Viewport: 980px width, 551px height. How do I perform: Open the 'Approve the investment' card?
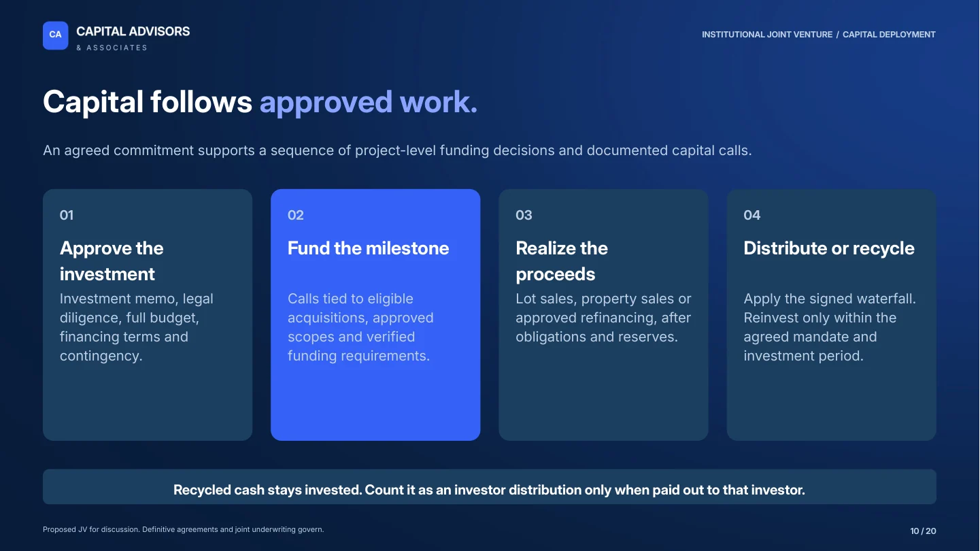(x=148, y=315)
